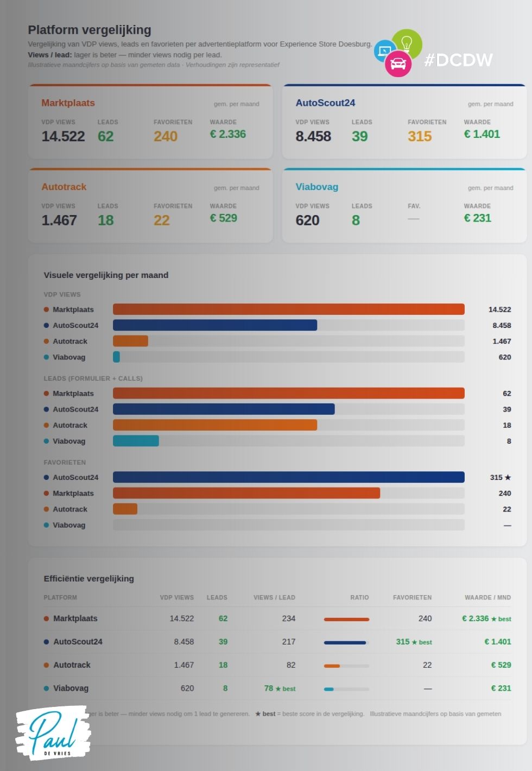Click the 62 value right of the Leads chart
The width and height of the screenshot is (532, 771).
[507, 394]
